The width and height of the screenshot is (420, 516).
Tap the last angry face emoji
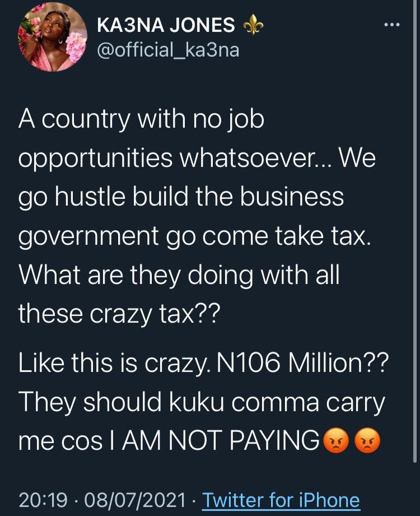click(368, 441)
